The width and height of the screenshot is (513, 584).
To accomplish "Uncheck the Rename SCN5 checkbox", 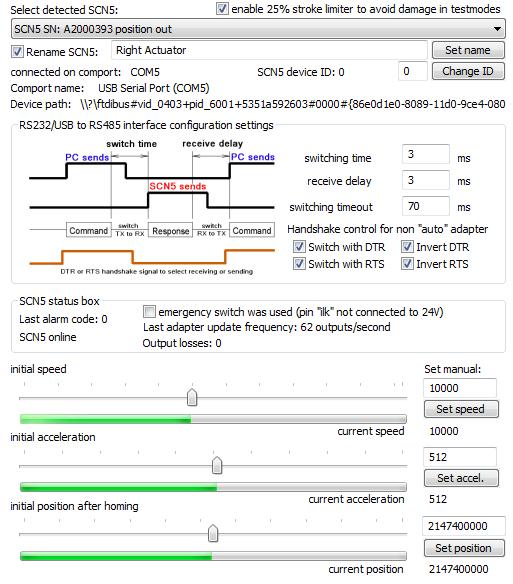I will tap(17, 51).
